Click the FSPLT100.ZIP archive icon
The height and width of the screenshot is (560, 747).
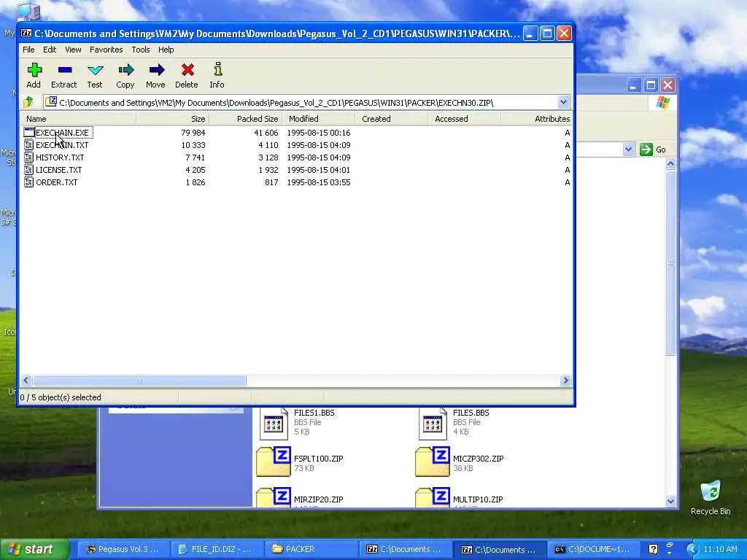(274, 462)
